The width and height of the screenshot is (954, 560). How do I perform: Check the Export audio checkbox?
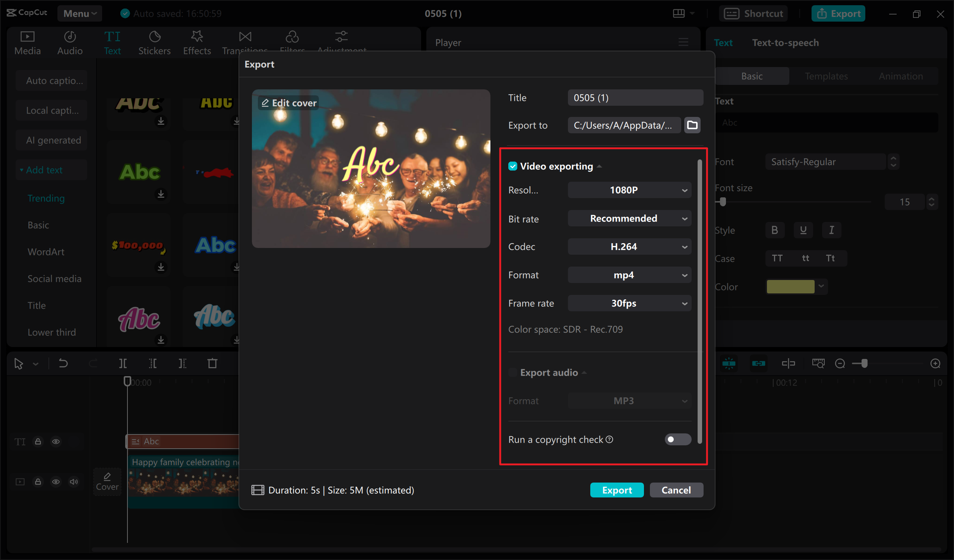pos(512,372)
